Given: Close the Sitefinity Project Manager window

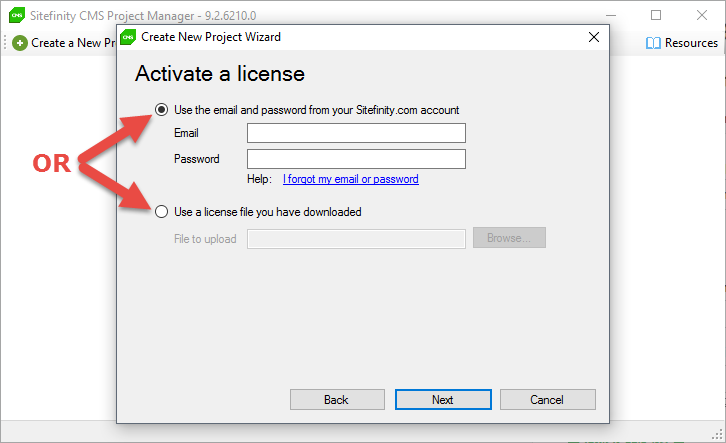Looking at the screenshot, I should (x=701, y=15).
